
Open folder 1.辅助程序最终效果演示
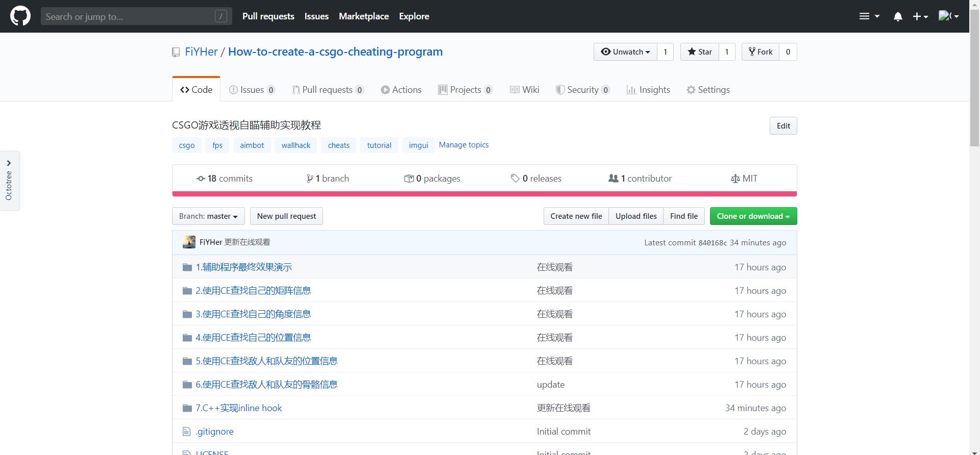[x=244, y=267]
